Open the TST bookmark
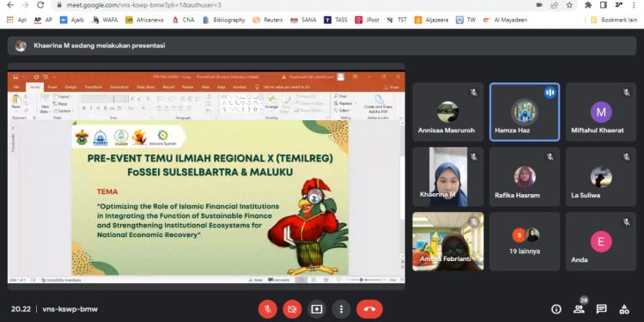The image size is (644, 322). click(x=397, y=20)
